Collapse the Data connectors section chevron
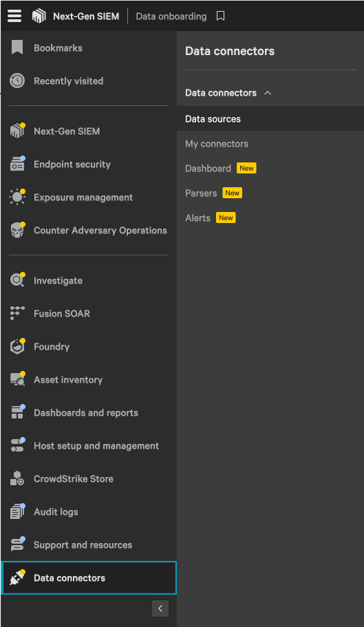 pos(268,93)
